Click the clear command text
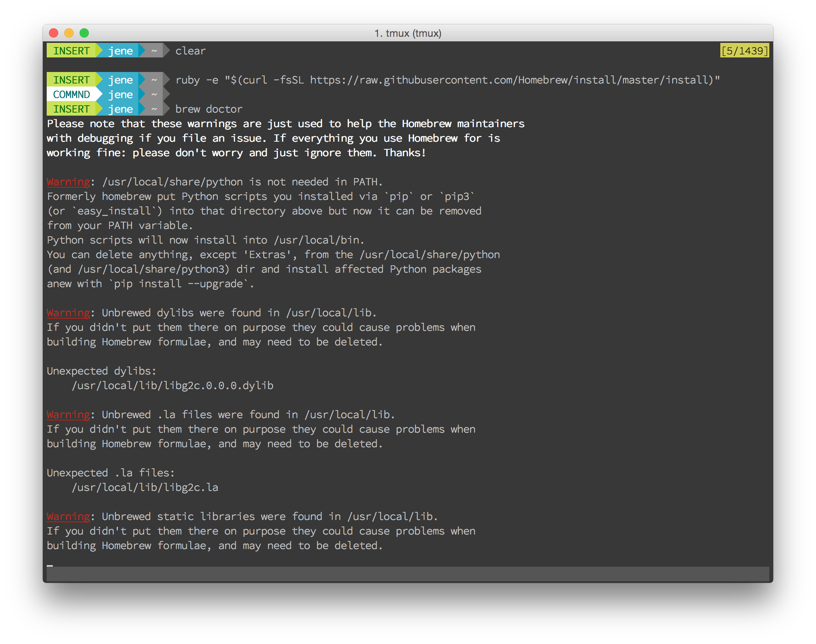 pyautogui.click(x=190, y=51)
